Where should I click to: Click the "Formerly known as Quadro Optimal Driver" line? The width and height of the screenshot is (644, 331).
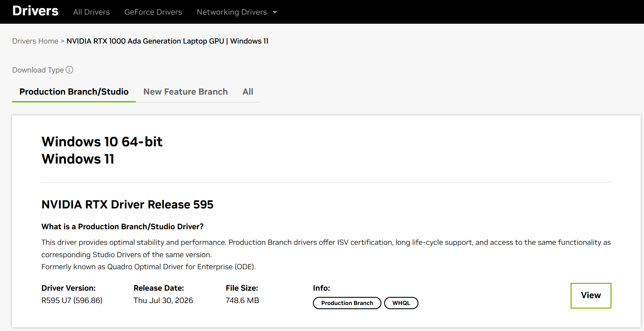148,267
